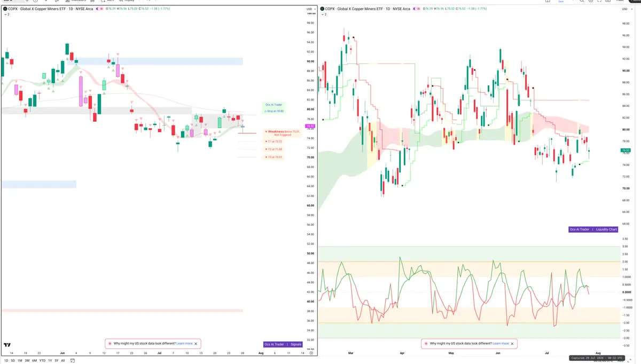Open time axis settings gear on left chart

pos(311,353)
